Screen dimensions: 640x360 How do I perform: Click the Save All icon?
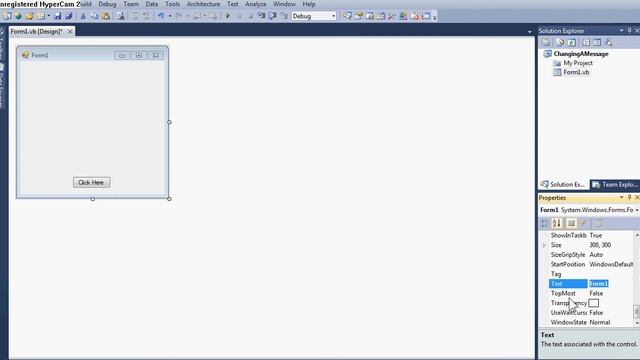click(x=69, y=16)
